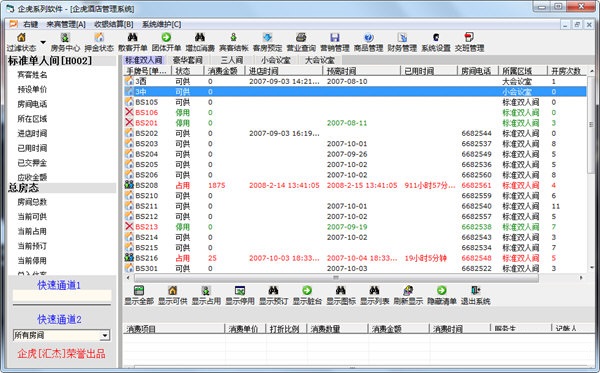Image resolution: width=600 pixels, height=373 pixels.
Task: Click the 退出系统 exit icon
Action: [476, 290]
